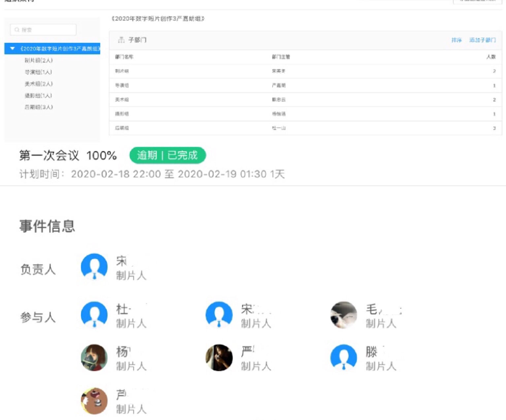Click the 子部门 org-chart icon
Image resolution: width=506 pixels, height=420 pixels.
[121, 40]
